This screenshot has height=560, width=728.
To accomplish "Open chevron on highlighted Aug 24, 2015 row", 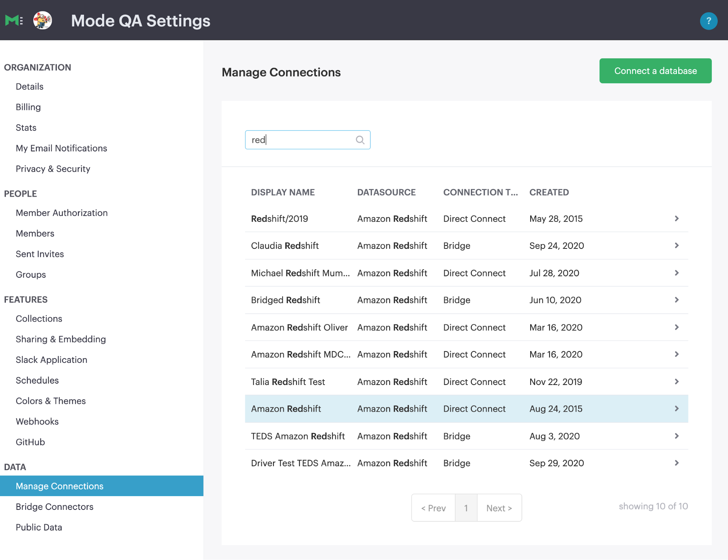I will pos(677,409).
